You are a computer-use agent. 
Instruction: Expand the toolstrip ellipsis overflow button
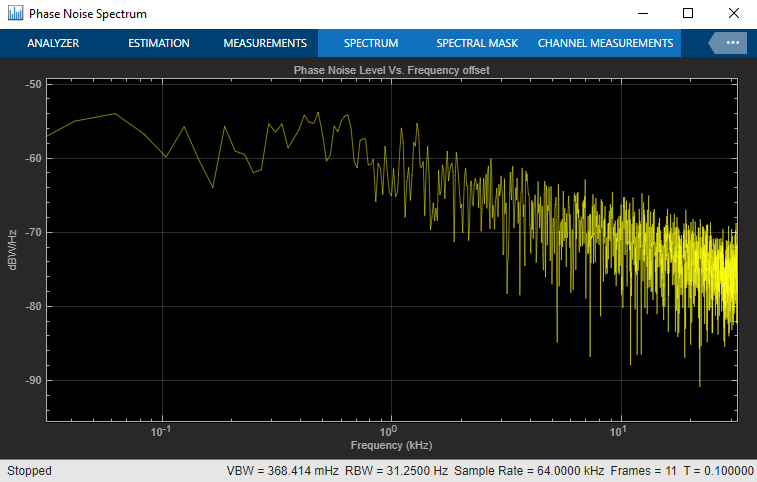click(x=731, y=43)
